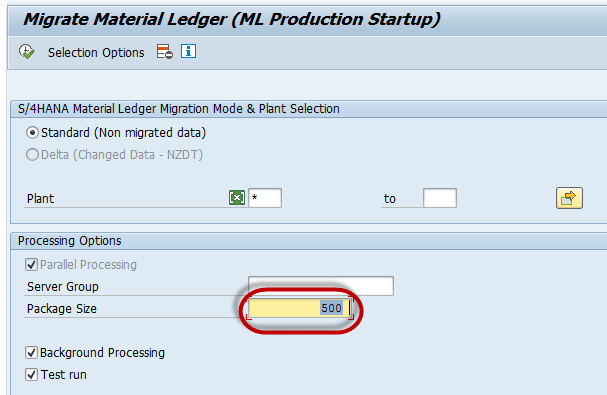
Task: Click the Execute clock icon in toolbar
Action: pos(26,52)
